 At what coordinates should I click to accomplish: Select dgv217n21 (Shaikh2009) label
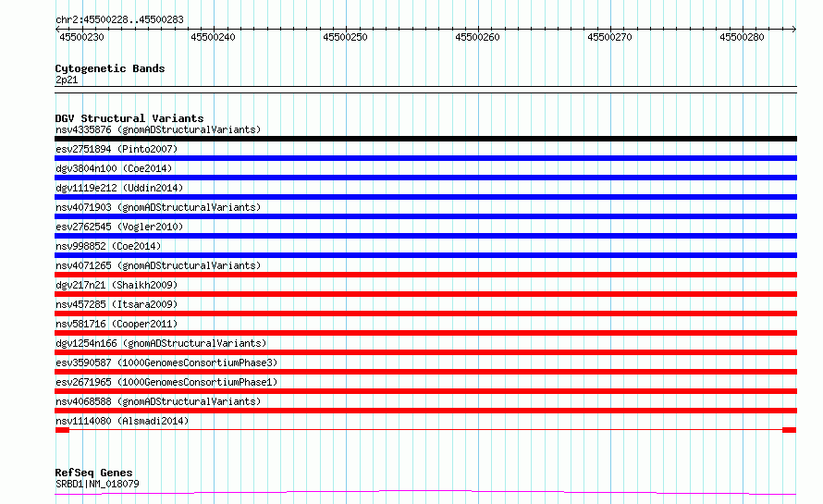(x=117, y=285)
